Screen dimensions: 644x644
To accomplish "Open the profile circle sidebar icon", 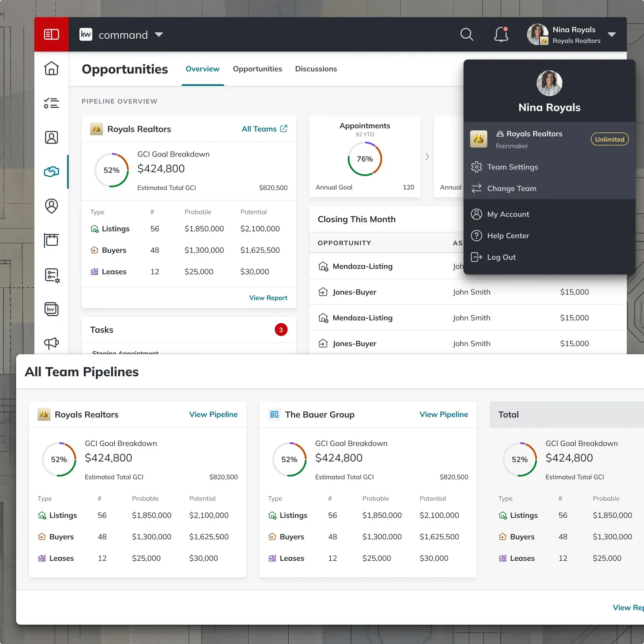I will click(52, 206).
